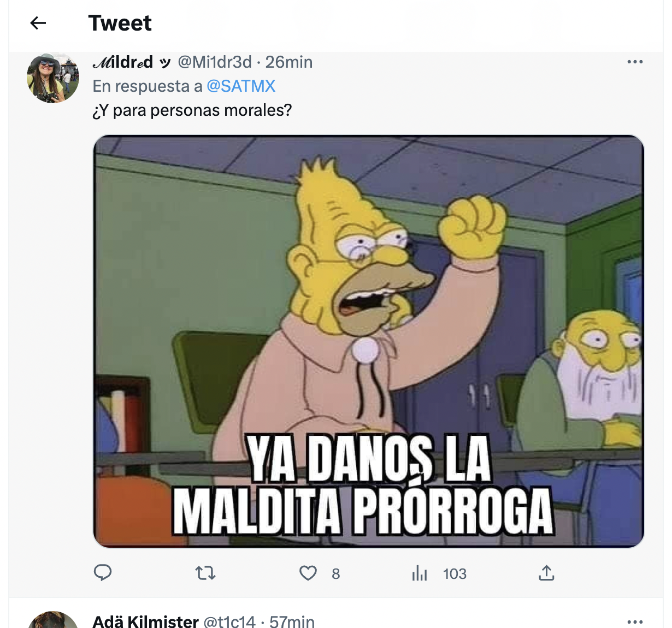Click the 57min timestamp
Image resolution: width=672 pixels, height=628 pixels.
(292, 621)
